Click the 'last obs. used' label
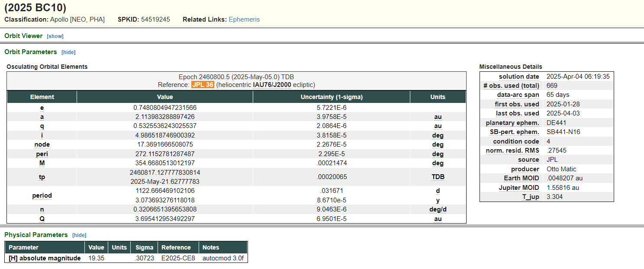Viewport: 644px width, 269px height. [517, 113]
